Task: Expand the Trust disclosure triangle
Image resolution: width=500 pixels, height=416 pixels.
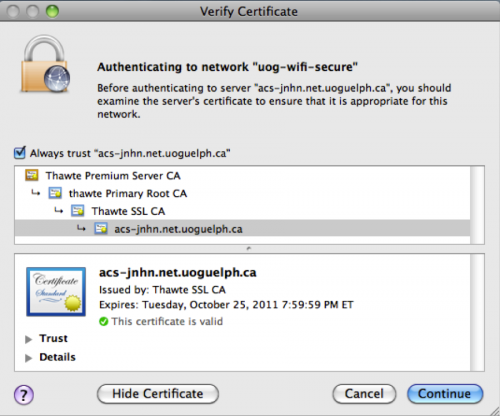Action: coord(29,339)
